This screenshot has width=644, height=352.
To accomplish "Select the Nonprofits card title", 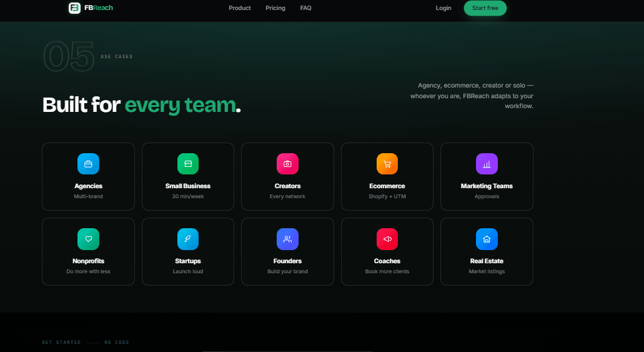I will [x=88, y=261].
